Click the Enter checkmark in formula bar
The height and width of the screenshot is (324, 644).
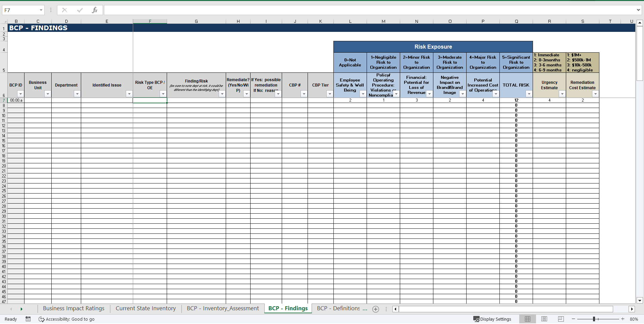click(79, 10)
